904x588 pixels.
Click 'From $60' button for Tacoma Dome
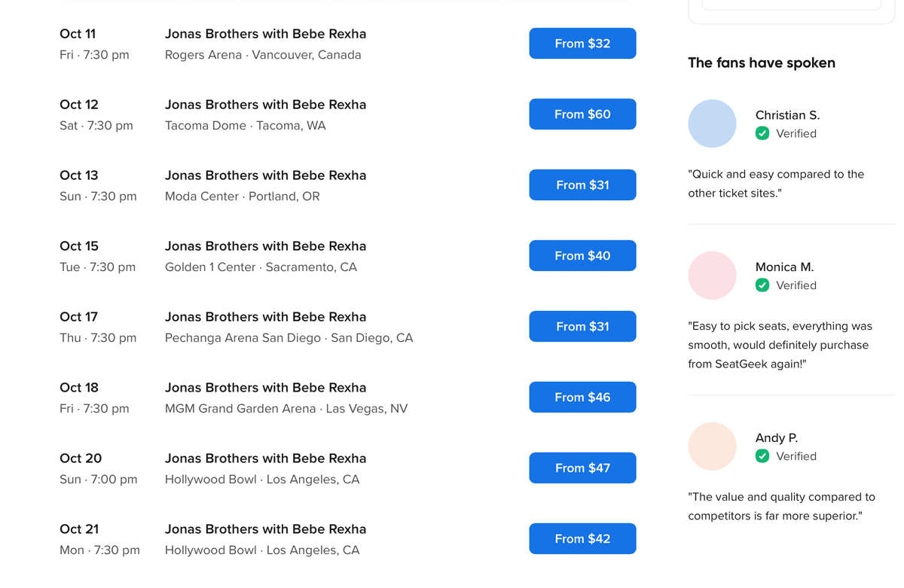[582, 114]
